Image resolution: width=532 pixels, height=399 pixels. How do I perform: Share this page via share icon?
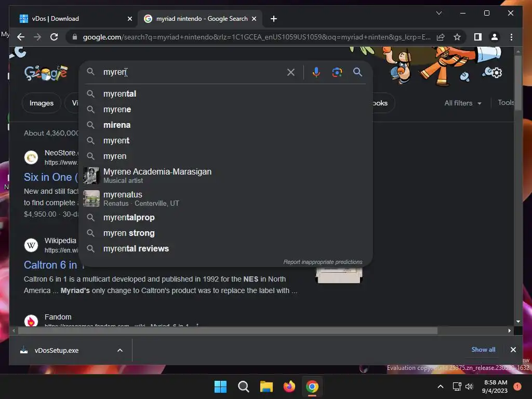click(x=441, y=37)
